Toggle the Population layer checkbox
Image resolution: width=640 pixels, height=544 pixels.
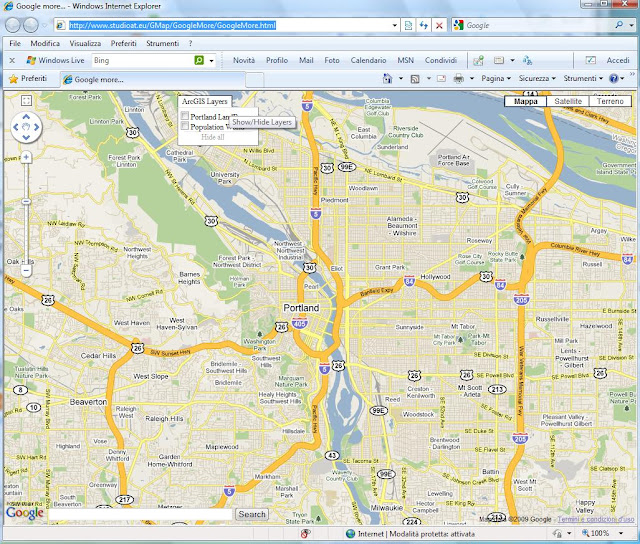(185, 126)
